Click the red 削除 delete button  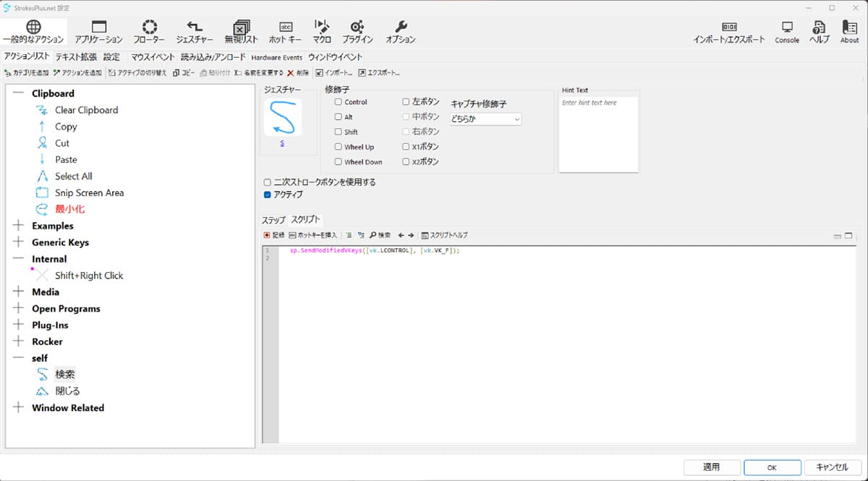298,73
